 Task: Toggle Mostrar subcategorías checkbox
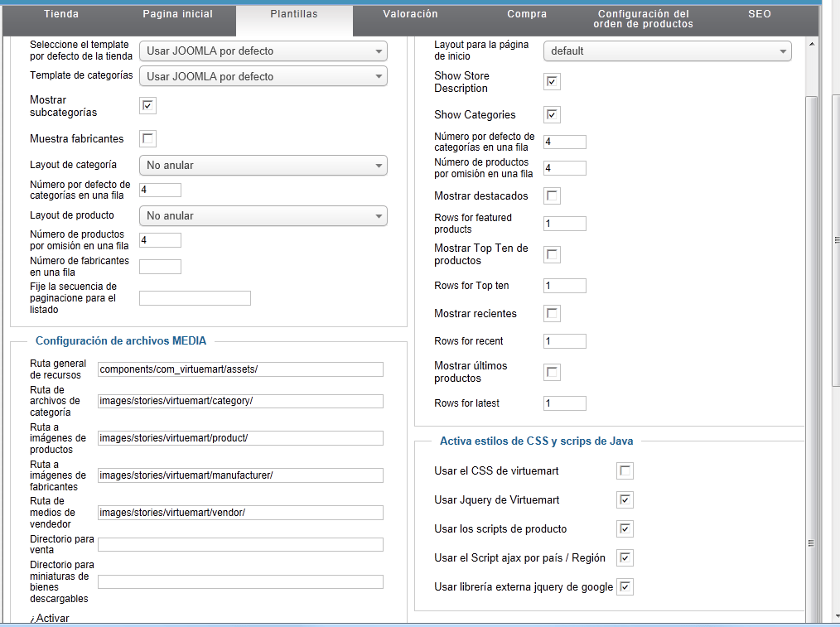pyautogui.click(x=147, y=105)
